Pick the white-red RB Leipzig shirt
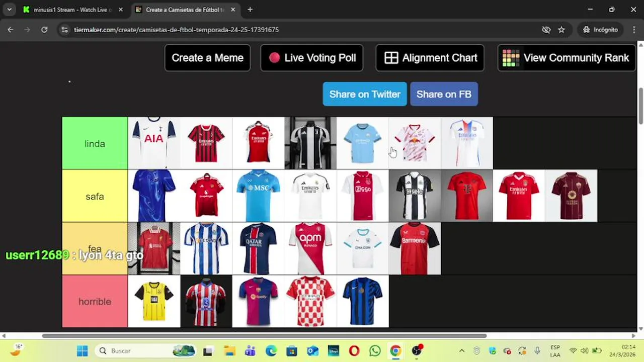This screenshot has height=362, width=644. (x=415, y=143)
